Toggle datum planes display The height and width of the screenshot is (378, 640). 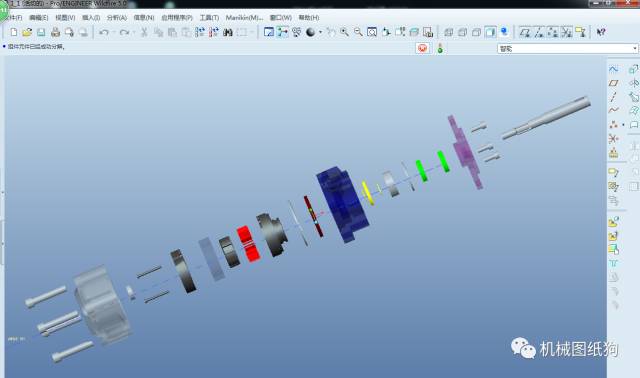point(525,32)
